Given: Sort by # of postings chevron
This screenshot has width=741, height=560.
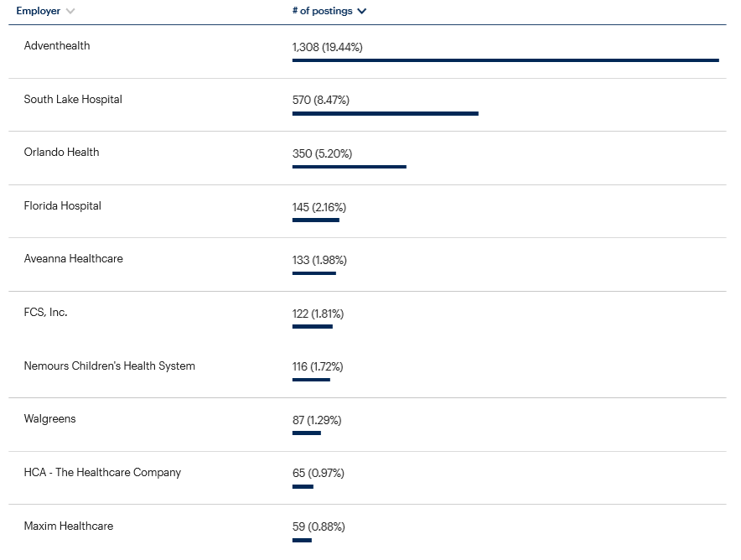Looking at the screenshot, I should [x=361, y=12].
